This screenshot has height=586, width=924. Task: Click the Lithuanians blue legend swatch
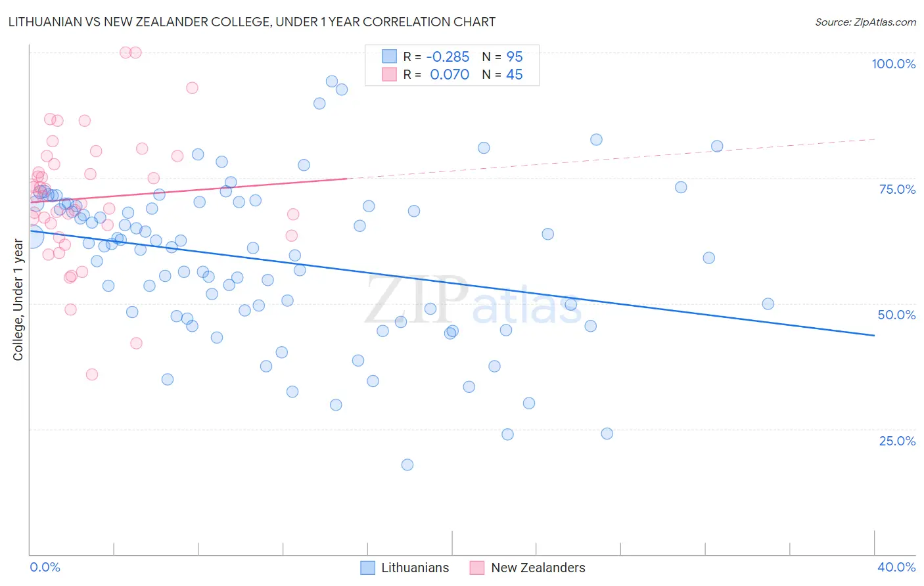coord(367,568)
